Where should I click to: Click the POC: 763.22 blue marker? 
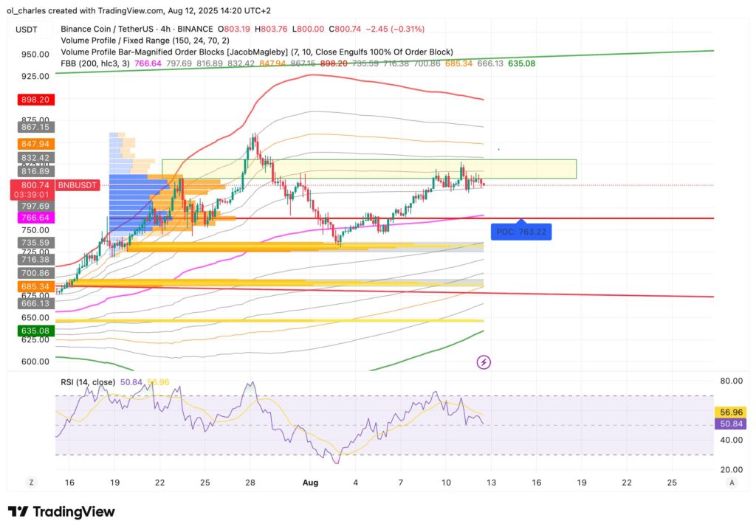pos(521,231)
